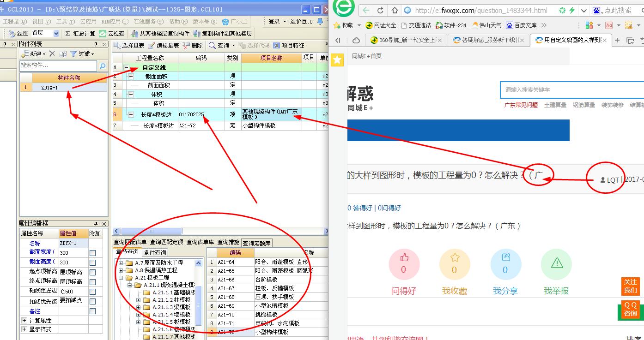Open the 首层 floor dropdown

[56, 33]
